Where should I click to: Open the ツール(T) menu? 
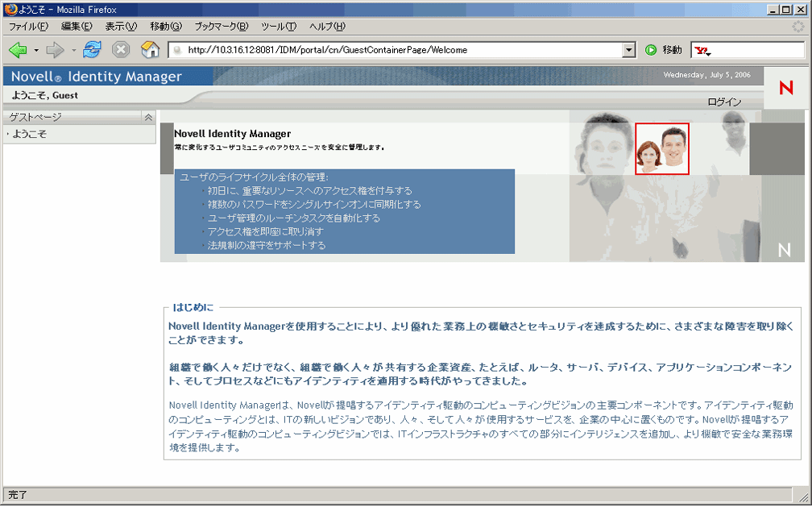tap(279, 26)
